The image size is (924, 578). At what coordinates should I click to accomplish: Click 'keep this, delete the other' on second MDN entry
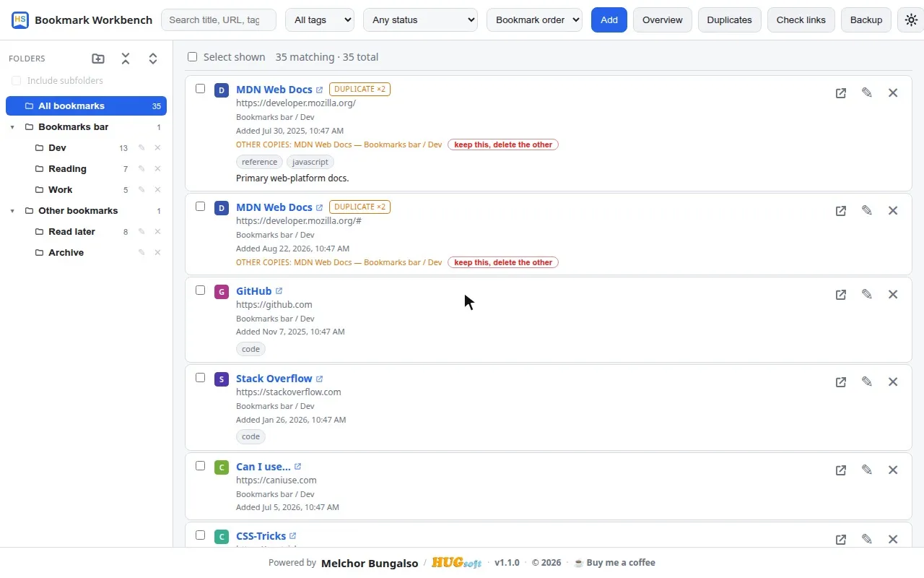503,262
